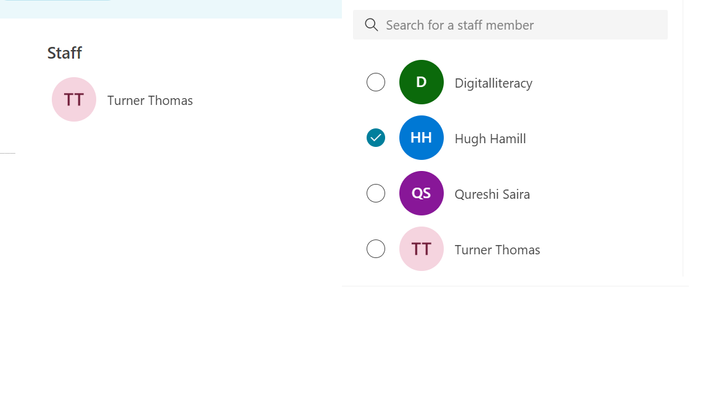Screen dimensions: 711x400
Task: Click Turner Thomas name under Staff
Action: pos(150,100)
